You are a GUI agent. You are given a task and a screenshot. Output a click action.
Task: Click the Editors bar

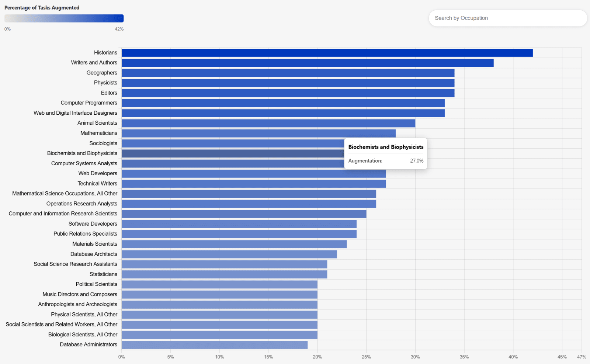(x=288, y=93)
